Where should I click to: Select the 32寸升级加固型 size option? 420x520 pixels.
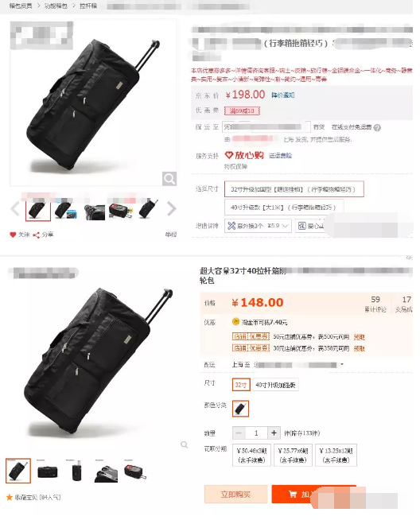pos(294,189)
